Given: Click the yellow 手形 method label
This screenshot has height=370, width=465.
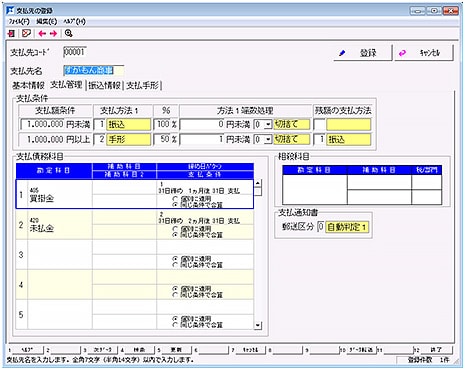Looking at the screenshot, I should pyautogui.click(x=128, y=139).
